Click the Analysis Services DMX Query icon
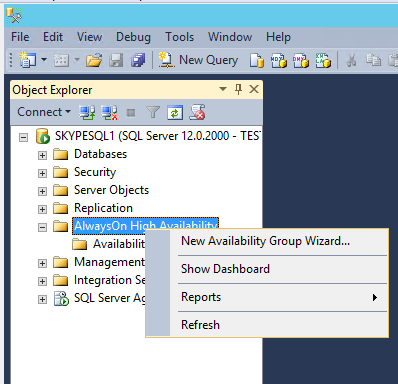The height and width of the screenshot is (384, 398). click(301, 61)
